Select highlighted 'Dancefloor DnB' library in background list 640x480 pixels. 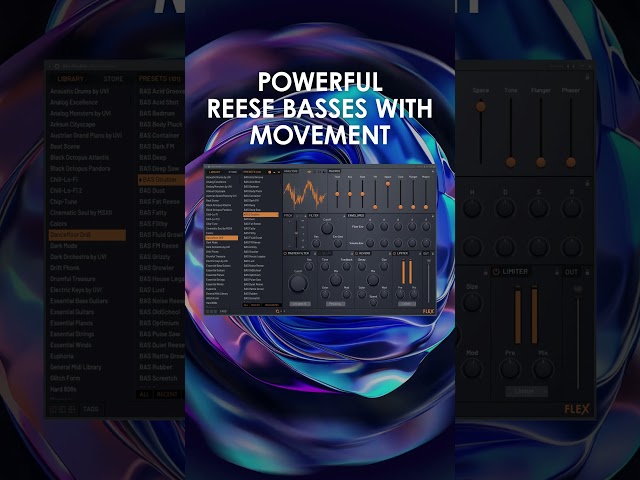coord(87,235)
